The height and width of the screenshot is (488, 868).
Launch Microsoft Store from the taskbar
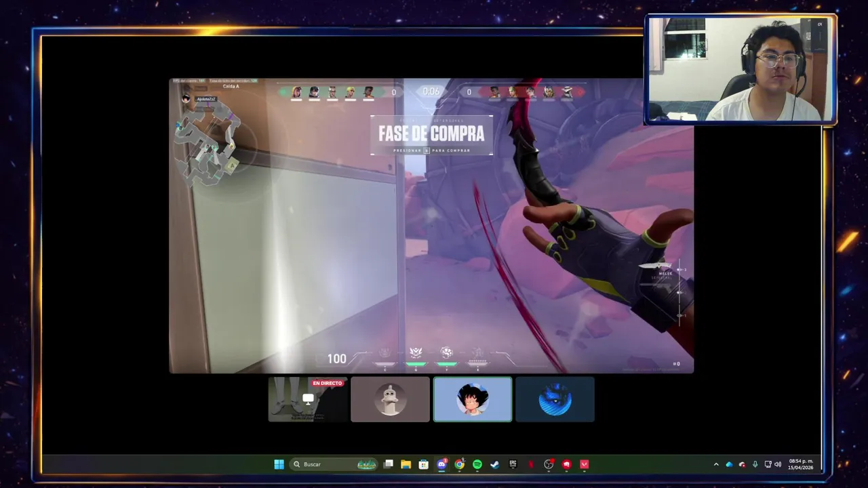[424, 464]
